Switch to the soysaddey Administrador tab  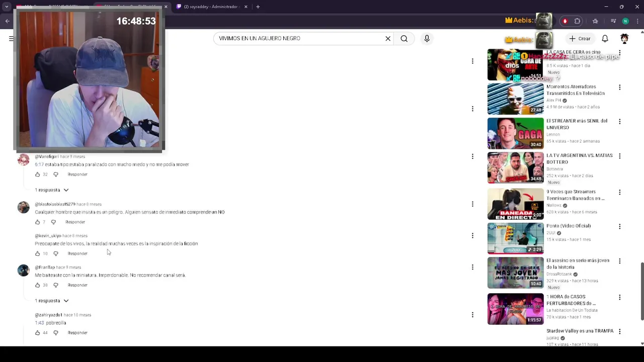tap(210, 7)
